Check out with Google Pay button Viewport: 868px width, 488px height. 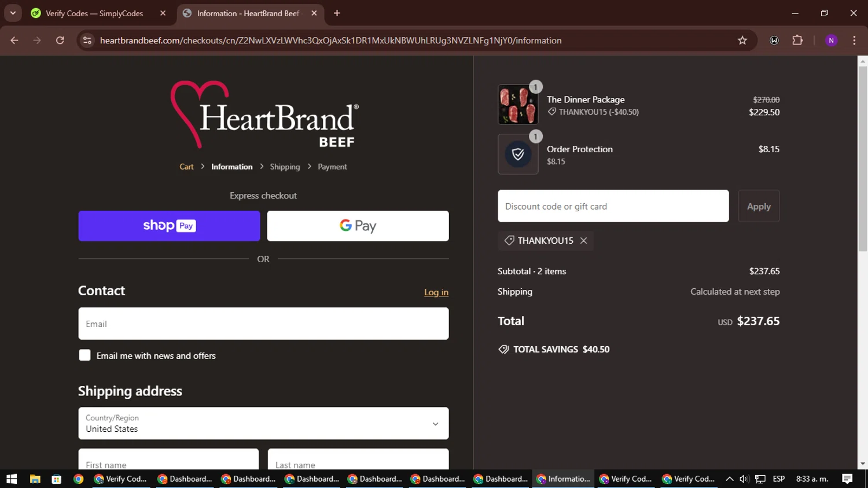pos(358,226)
